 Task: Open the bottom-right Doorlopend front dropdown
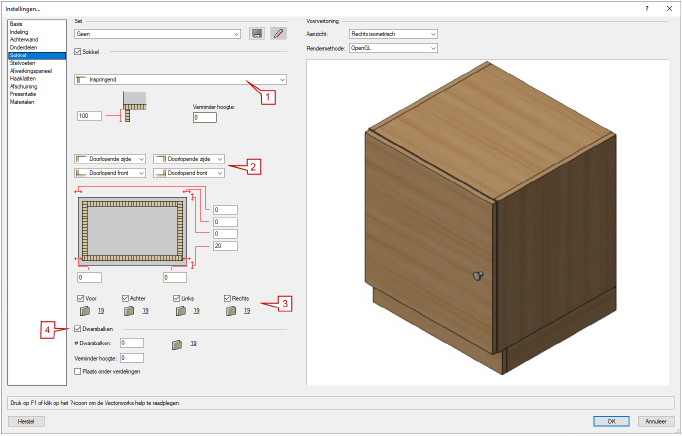coord(189,173)
